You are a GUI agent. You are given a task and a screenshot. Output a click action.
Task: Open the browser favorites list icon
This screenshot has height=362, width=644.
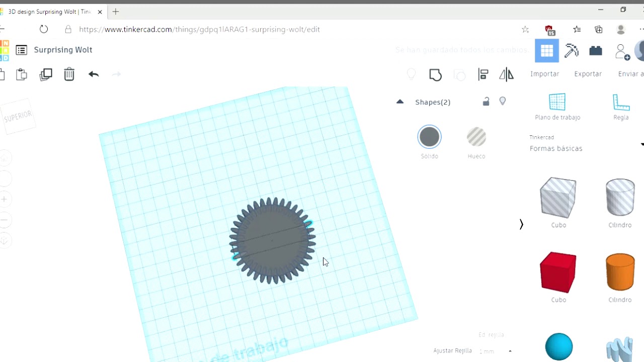pyautogui.click(x=577, y=30)
